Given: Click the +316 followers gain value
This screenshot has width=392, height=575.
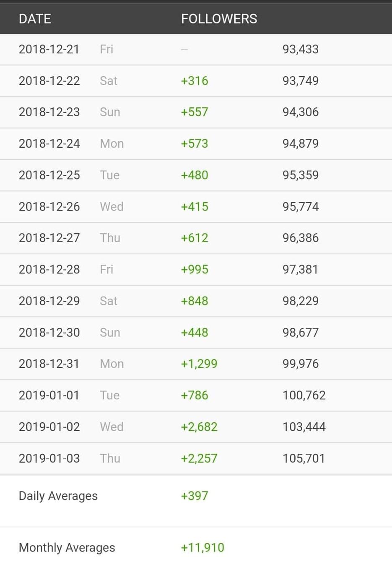Looking at the screenshot, I should point(195,81).
